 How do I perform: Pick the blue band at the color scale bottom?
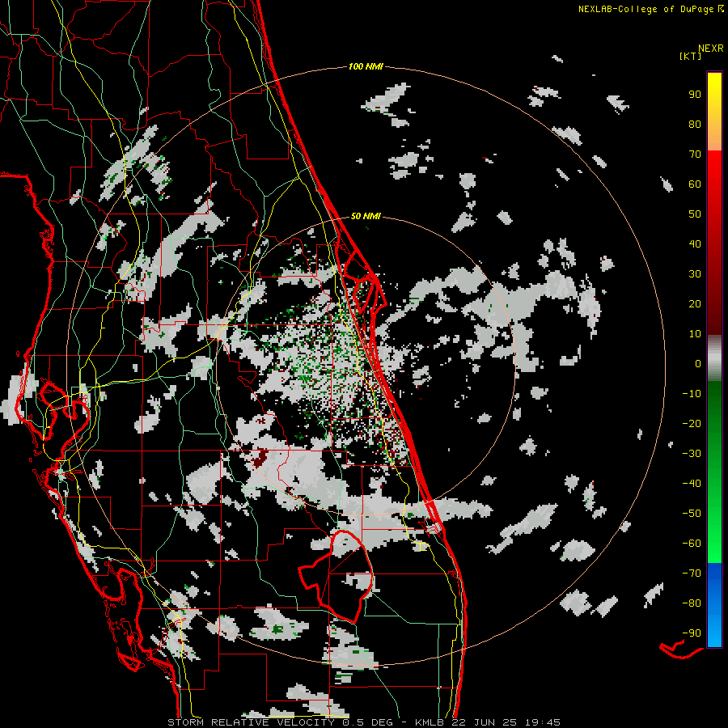[x=714, y=605]
